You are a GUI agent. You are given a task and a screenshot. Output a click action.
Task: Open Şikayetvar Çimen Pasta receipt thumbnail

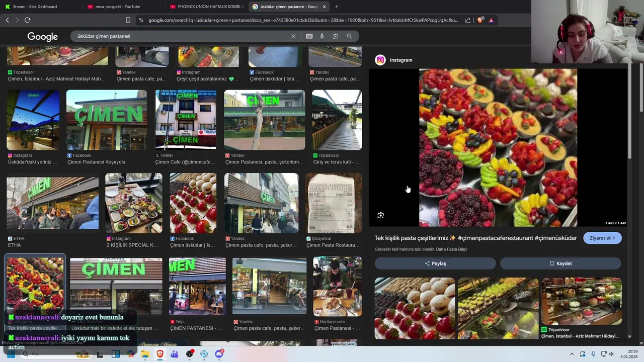click(x=334, y=203)
